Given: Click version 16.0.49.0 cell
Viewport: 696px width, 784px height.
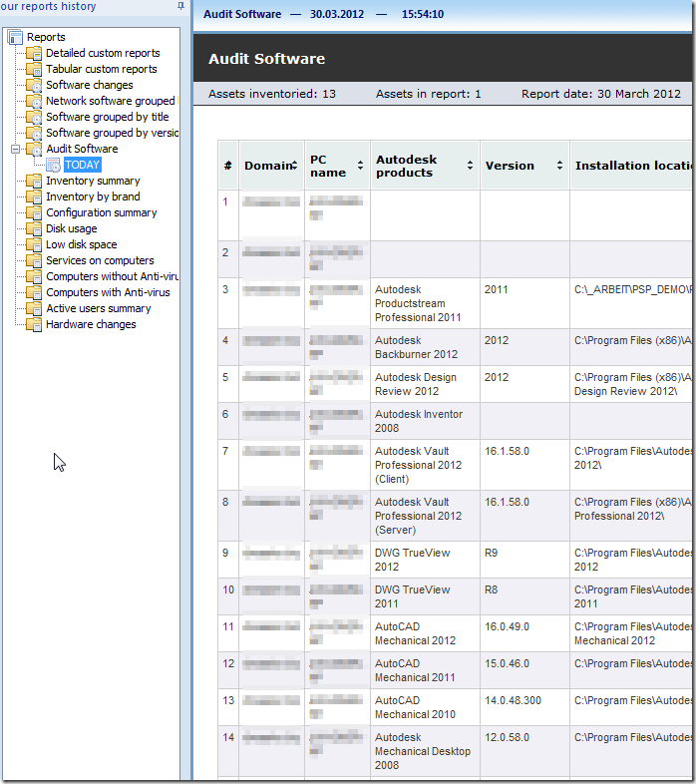Looking at the screenshot, I should coord(524,633).
